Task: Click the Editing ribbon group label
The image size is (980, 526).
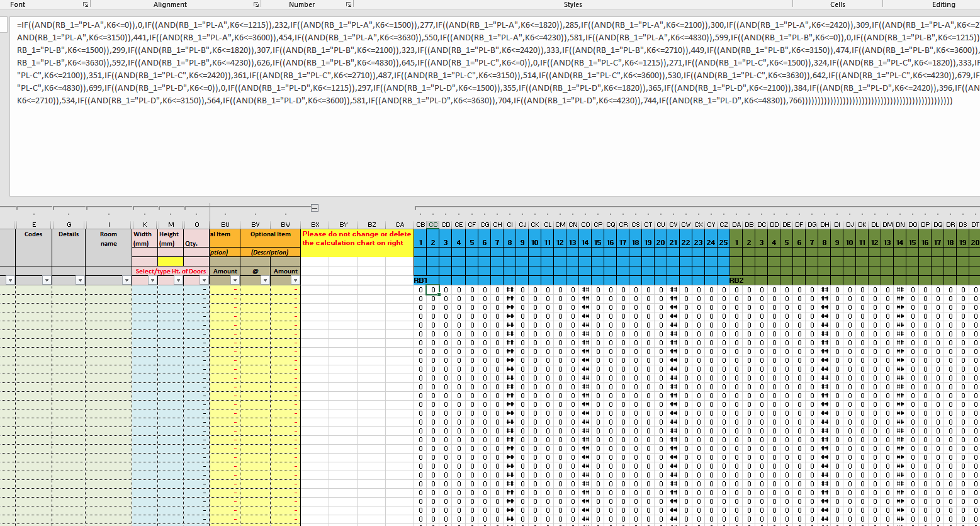Action: [943, 4]
